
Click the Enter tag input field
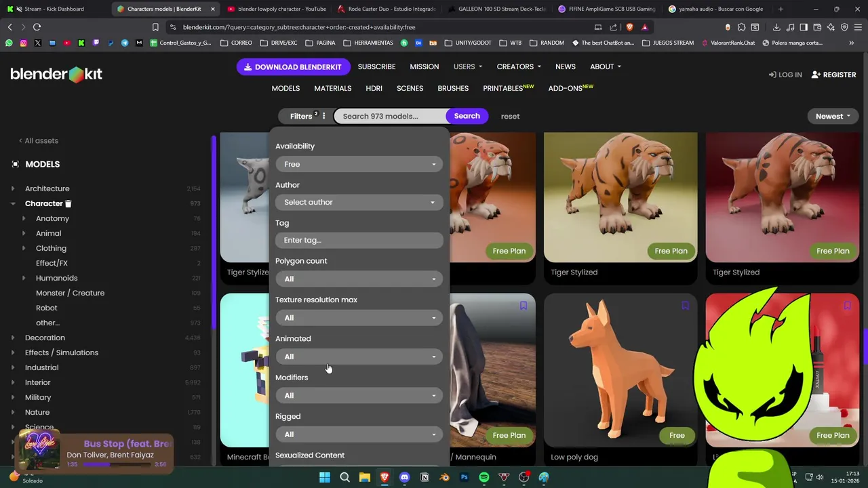[x=359, y=240]
